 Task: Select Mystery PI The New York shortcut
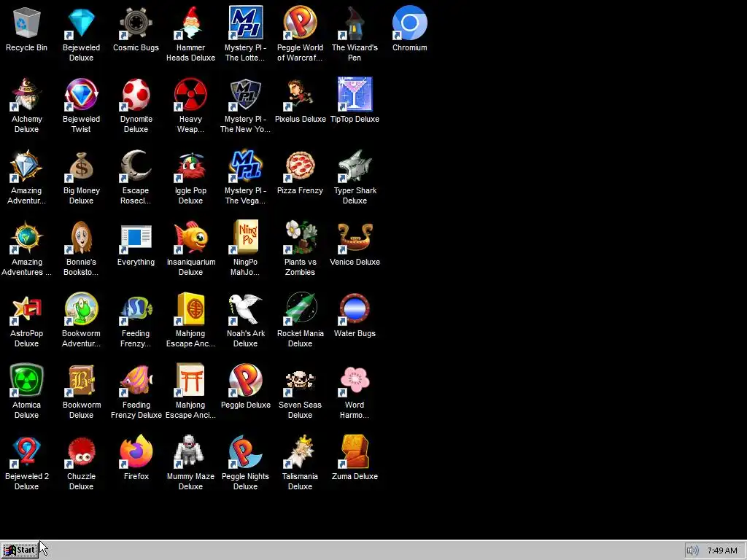point(245,94)
